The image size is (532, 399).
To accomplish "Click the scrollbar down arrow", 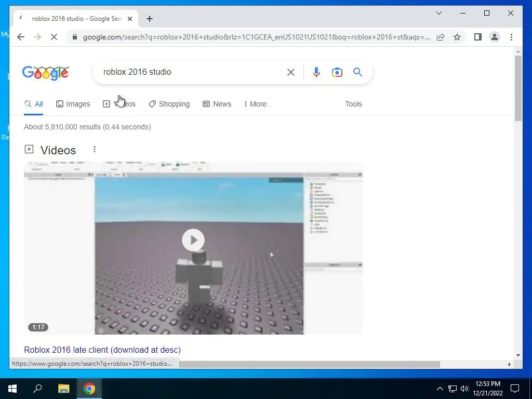I will click(518, 355).
